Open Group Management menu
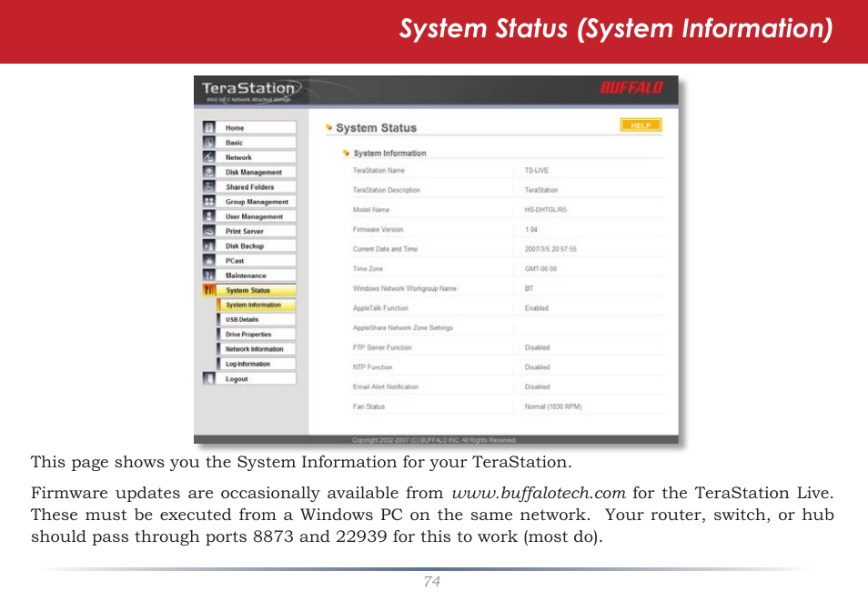The image size is (868, 601). click(256, 202)
